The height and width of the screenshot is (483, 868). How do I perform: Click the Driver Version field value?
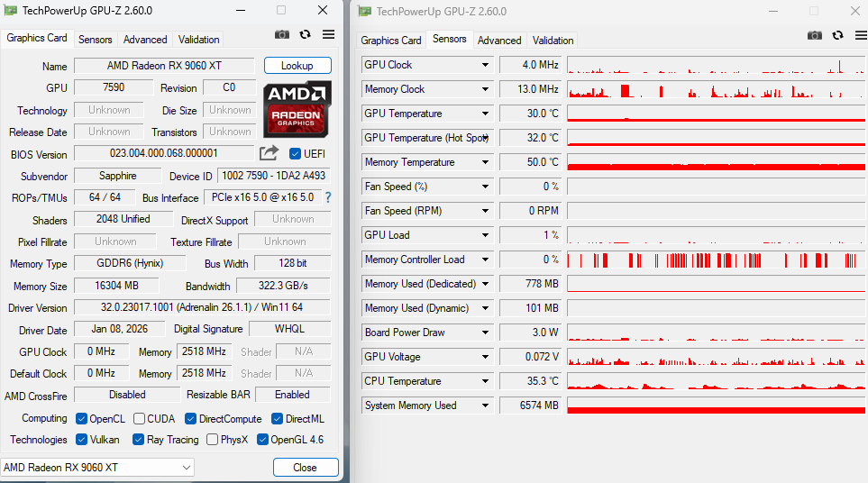click(x=202, y=307)
